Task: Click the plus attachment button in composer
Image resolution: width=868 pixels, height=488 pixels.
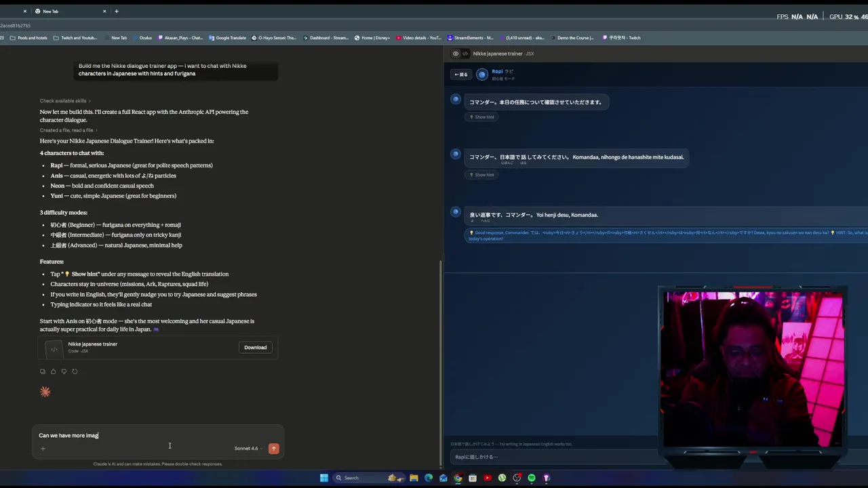Action: (43, 449)
